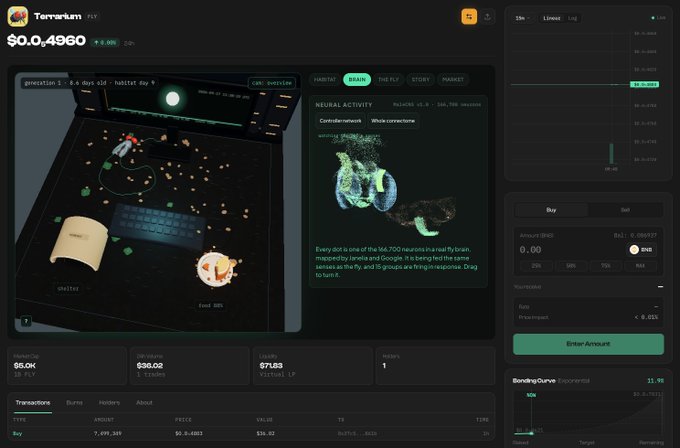Screen dimensions: 680x448
Task: Set amount to MAX balance
Action: tap(640, 266)
